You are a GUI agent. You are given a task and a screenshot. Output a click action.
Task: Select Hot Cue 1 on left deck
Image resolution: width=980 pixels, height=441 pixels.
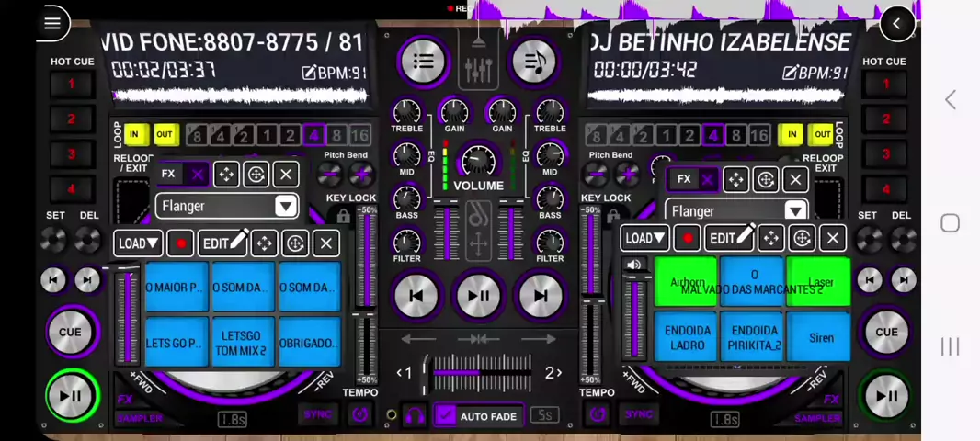tap(71, 85)
